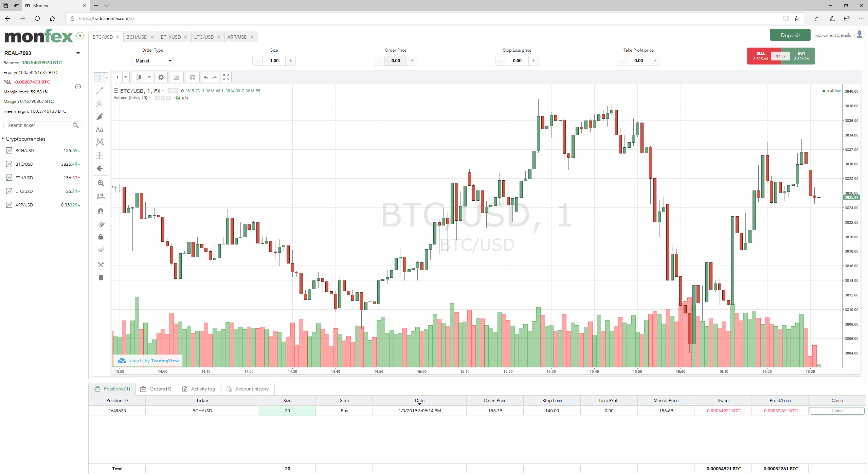
Task: Close the XRP/USD chart tab
Action: point(252,37)
